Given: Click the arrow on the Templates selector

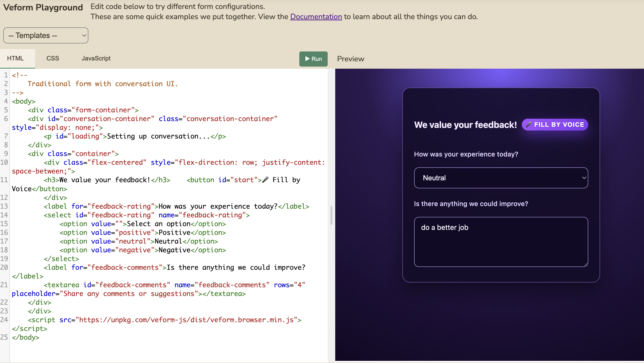Looking at the screenshot, I should point(84,35).
